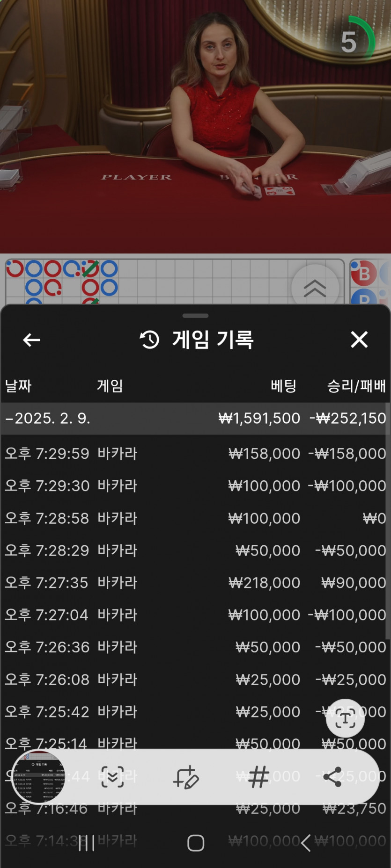
Task: Expand the roadmap with the double chevron button
Action: tap(315, 288)
